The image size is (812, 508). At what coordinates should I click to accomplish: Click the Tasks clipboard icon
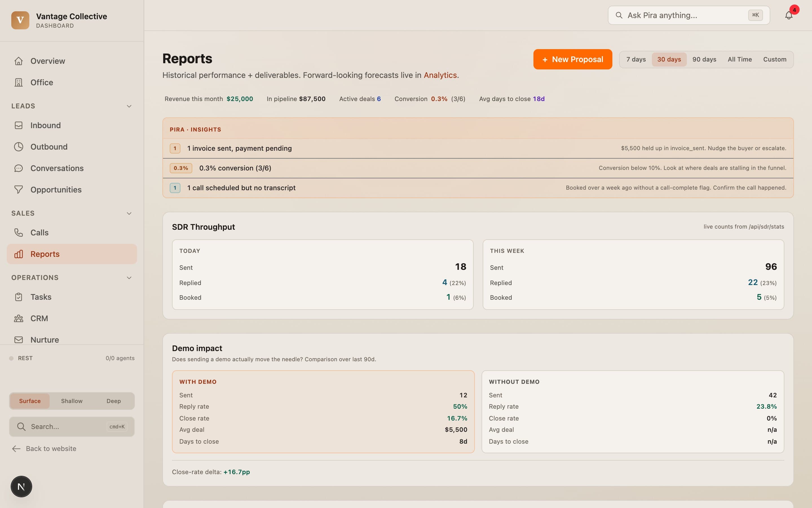(19, 297)
